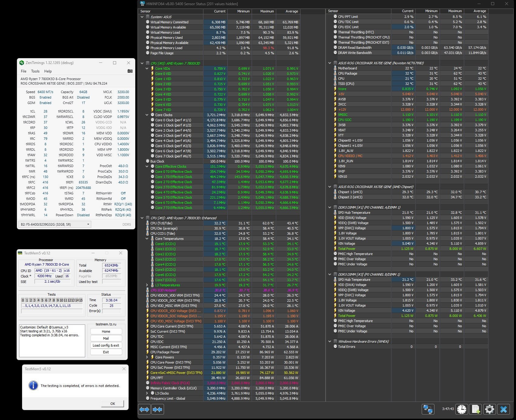
Task: Open the Help menu in ZenTimings
Action: click(48, 71)
